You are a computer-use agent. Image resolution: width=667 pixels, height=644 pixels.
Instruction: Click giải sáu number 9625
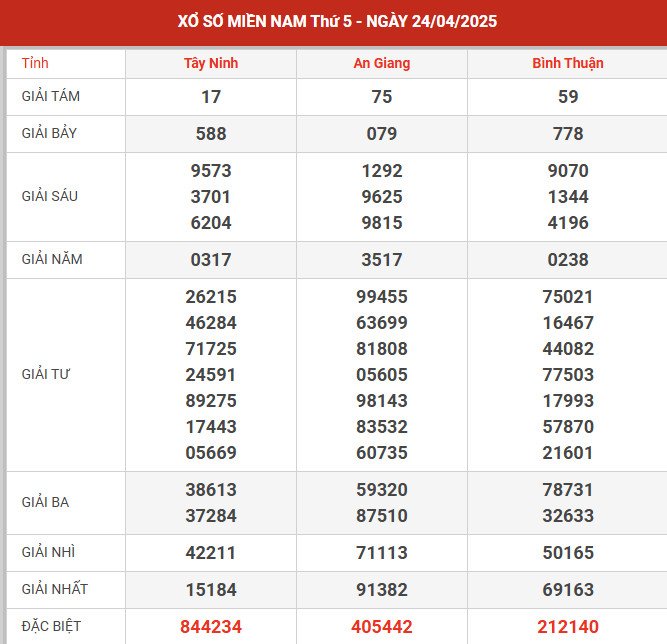(x=382, y=197)
